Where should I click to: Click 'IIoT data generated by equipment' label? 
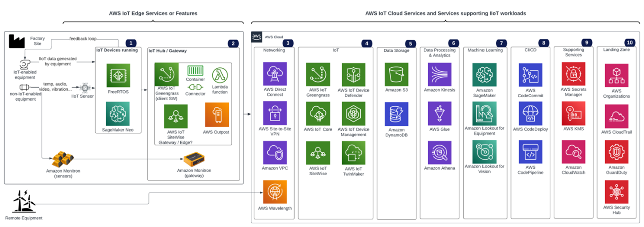pos(58,61)
